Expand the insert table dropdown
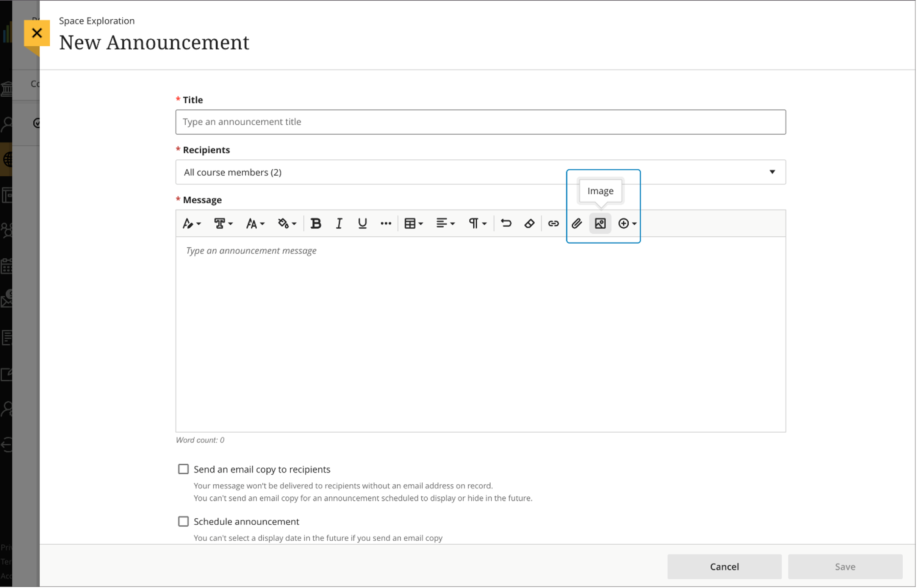The height and width of the screenshot is (588, 917). click(413, 224)
